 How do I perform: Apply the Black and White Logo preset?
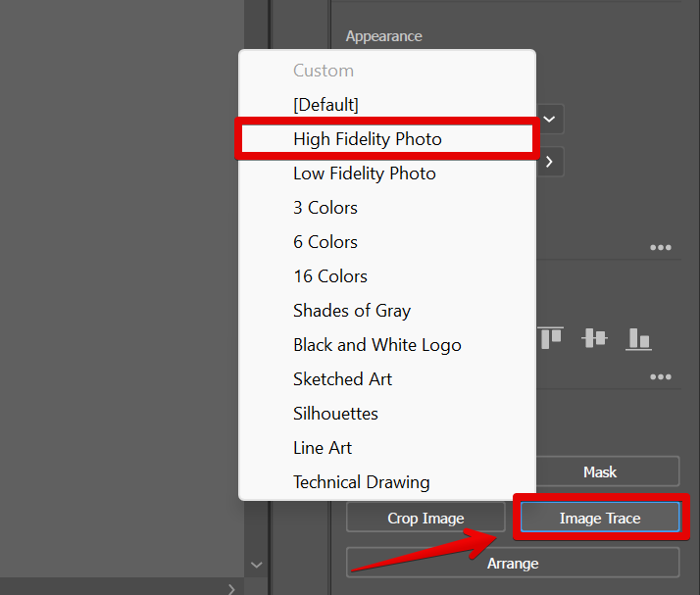(x=377, y=345)
